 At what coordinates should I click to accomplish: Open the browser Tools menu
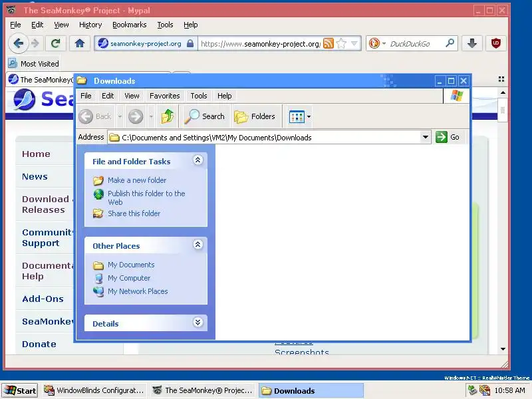click(165, 25)
